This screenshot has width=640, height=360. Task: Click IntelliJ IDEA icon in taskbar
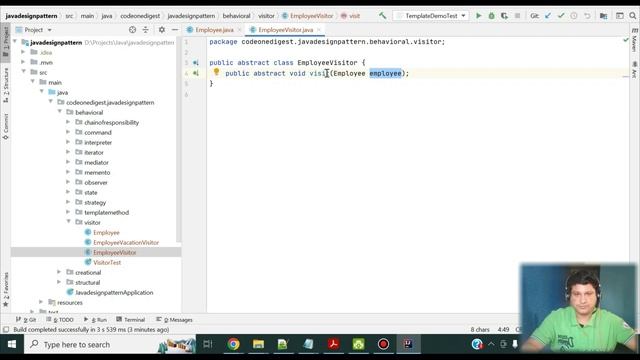[408, 344]
